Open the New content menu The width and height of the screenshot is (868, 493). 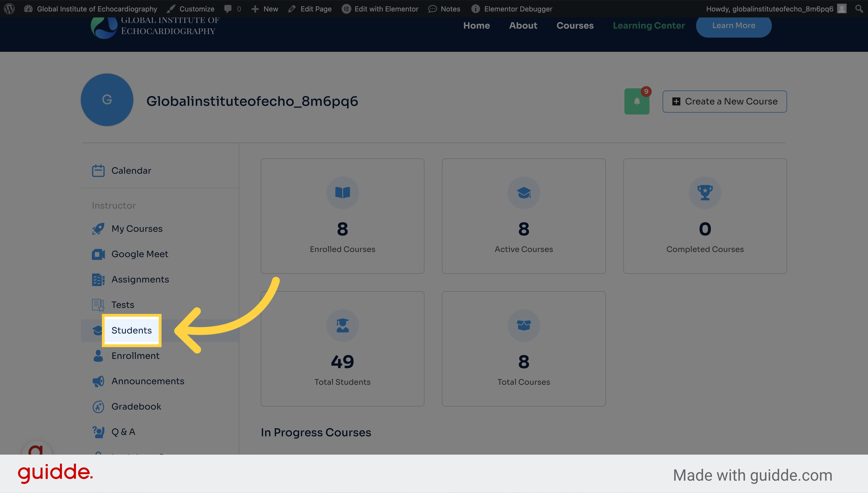(265, 9)
